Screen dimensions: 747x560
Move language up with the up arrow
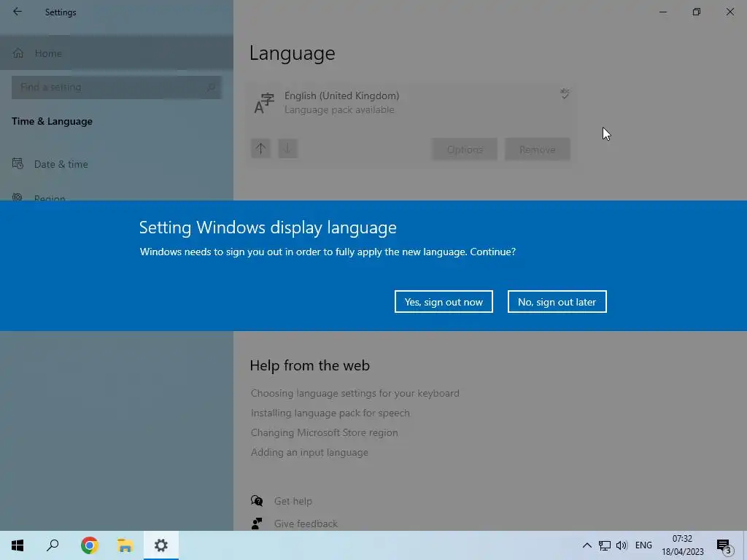pyautogui.click(x=260, y=149)
